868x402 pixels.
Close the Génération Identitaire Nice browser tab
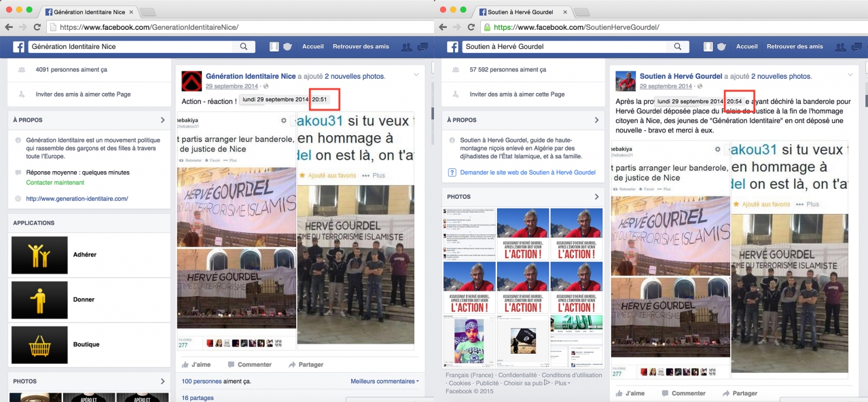pyautogui.click(x=130, y=12)
